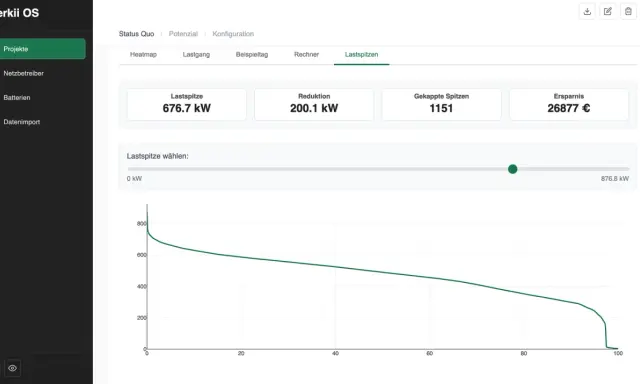Click the green load duration curve

click(336, 267)
